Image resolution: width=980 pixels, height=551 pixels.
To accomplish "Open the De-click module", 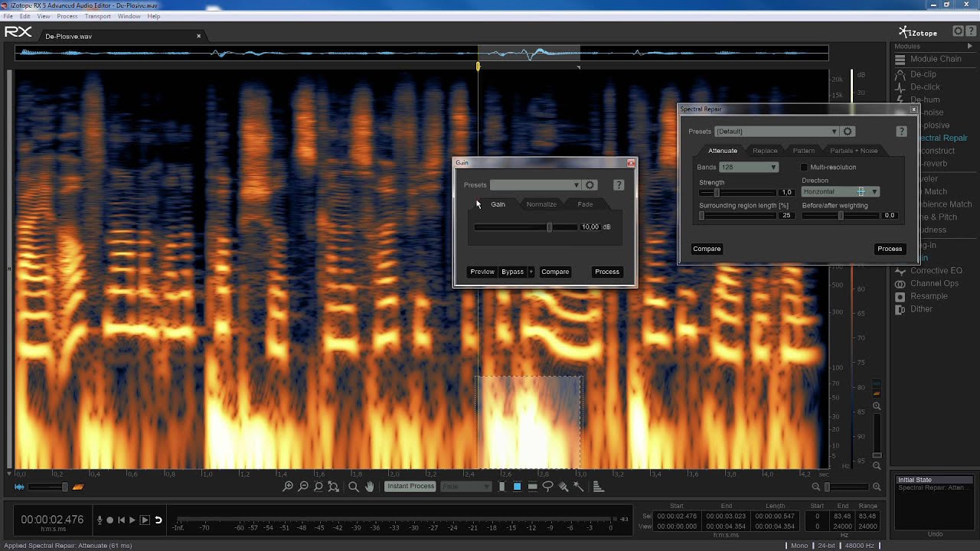I will click(917, 87).
